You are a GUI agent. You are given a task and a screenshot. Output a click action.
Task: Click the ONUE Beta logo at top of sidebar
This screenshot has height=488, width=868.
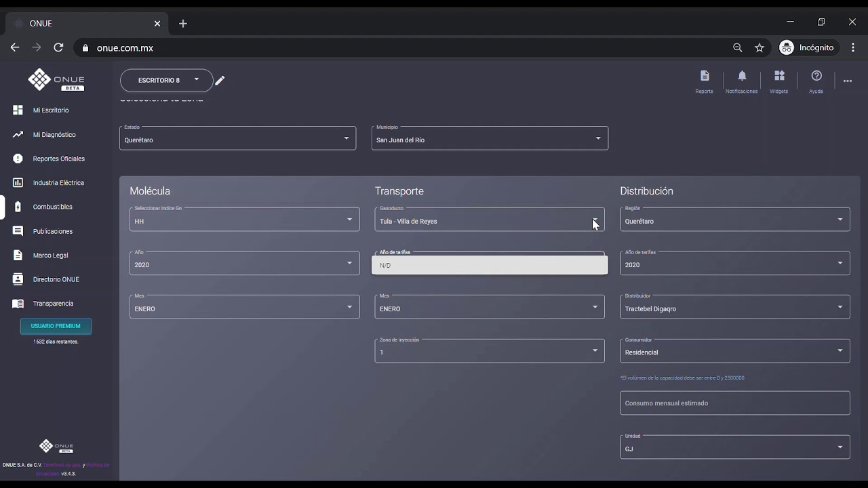(x=56, y=80)
